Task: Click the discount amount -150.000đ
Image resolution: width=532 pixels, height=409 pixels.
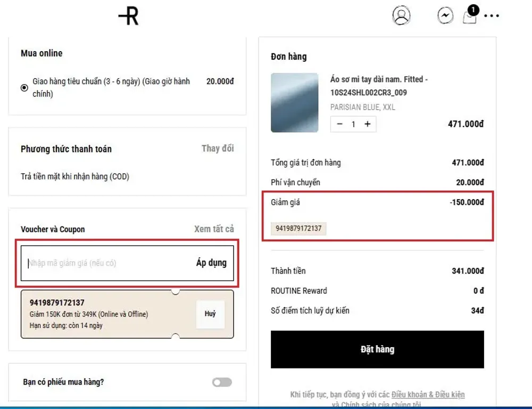Action: pyautogui.click(x=467, y=202)
